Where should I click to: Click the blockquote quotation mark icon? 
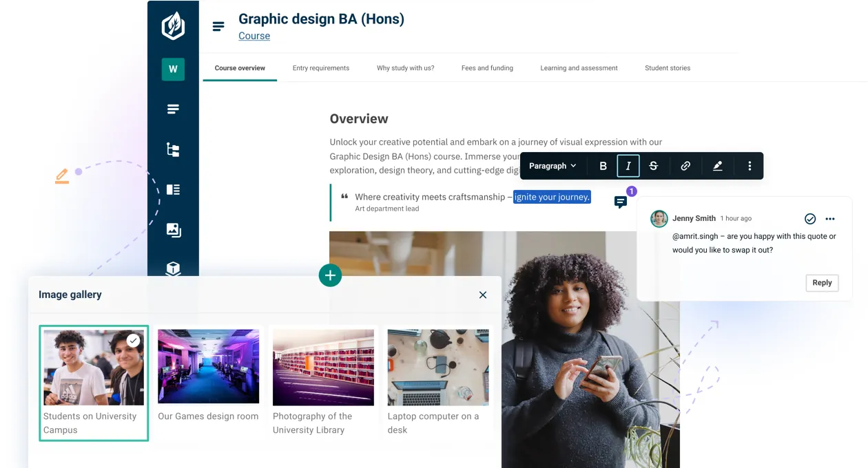tap(344, 197)
